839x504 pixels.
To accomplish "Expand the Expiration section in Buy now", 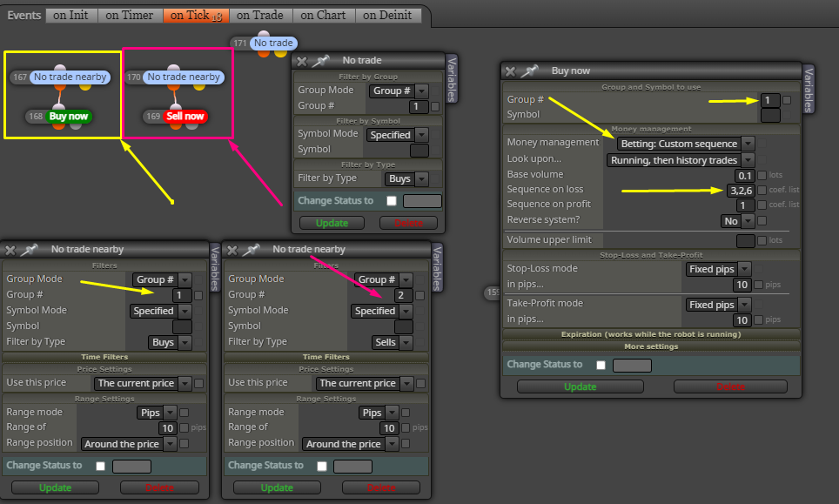I will pyautogui.click(x=651, y=334).
